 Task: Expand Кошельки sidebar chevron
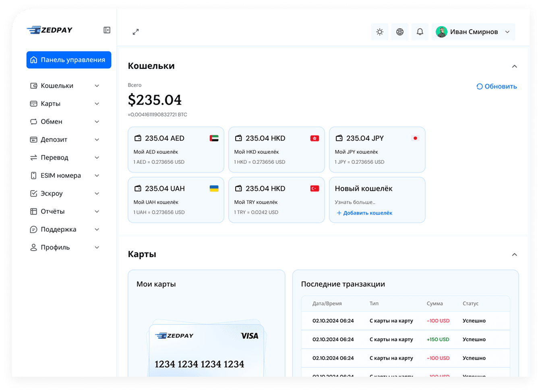point(97,86)
